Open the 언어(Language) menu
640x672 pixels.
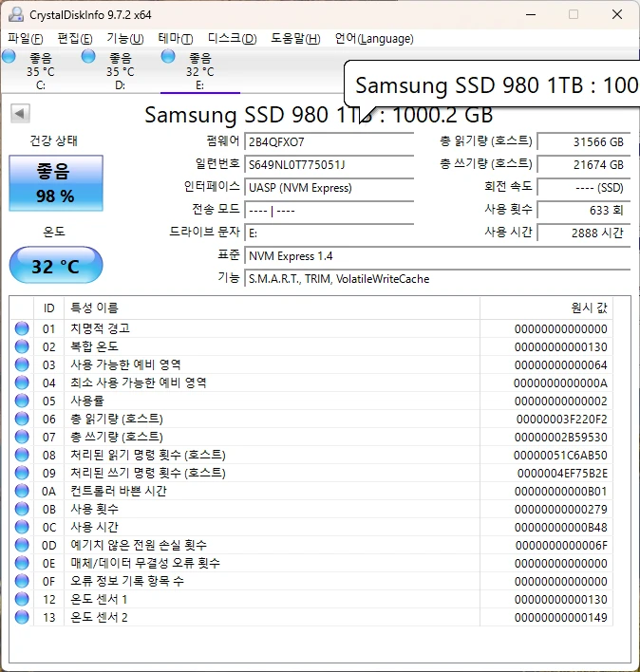pos(374,39)
